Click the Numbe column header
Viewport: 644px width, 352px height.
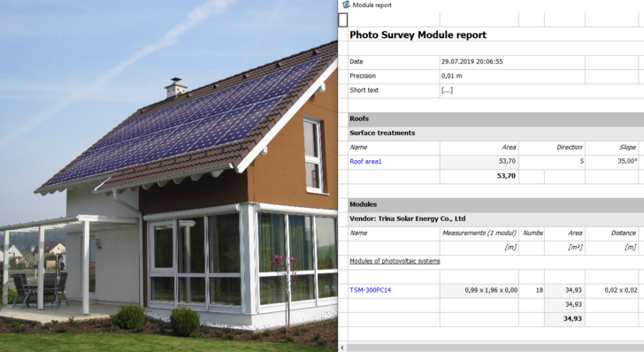click(x=533, y=233)
